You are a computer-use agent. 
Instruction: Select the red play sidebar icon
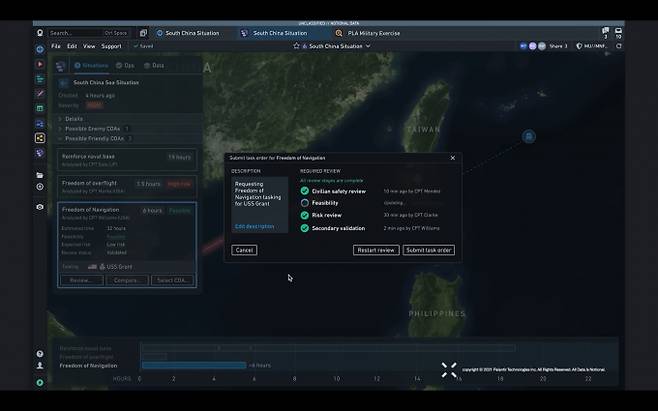point(40,64)
